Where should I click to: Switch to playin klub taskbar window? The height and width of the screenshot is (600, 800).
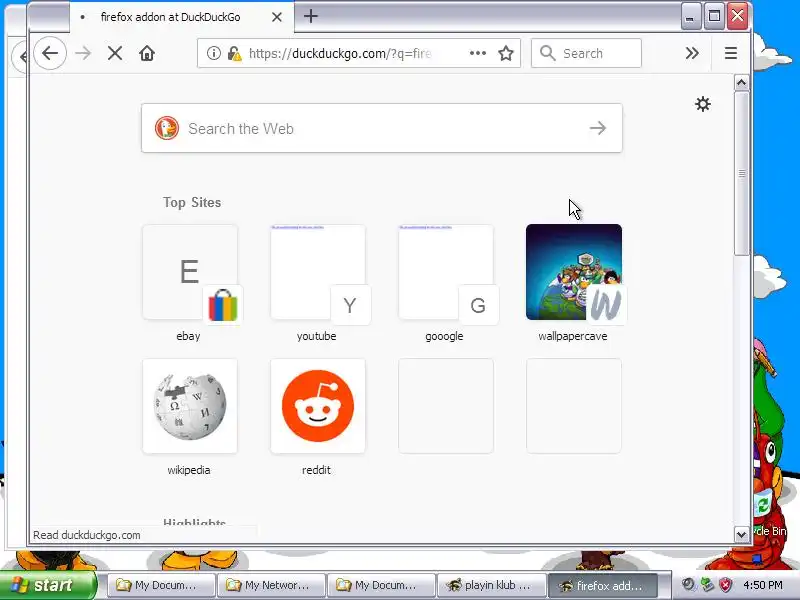491,585
